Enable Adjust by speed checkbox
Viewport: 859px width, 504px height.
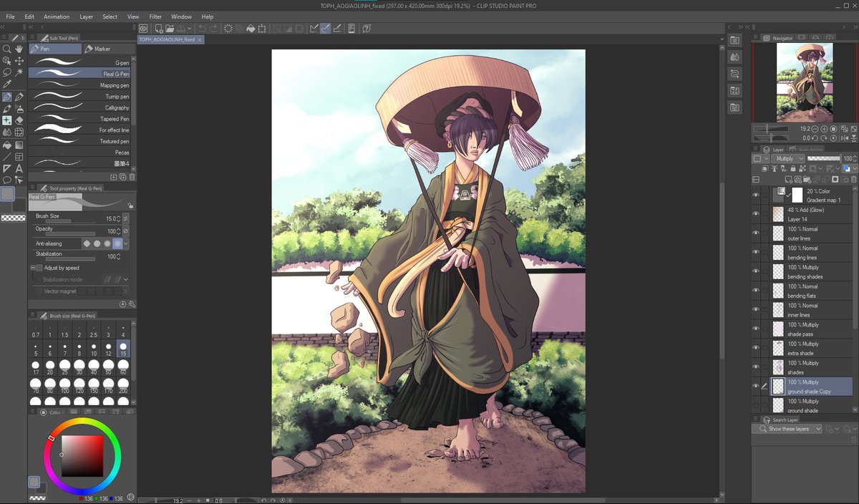[x=39, y=268]
